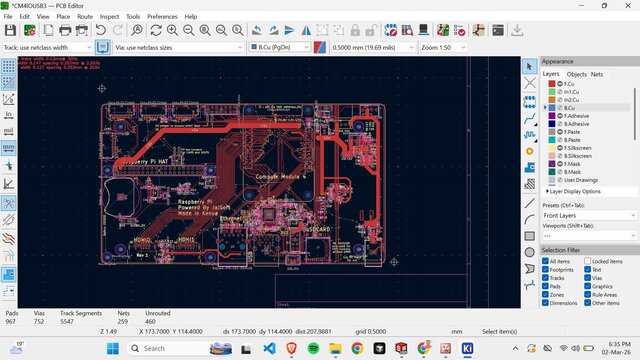Select the Local ratsnest highlight tool

[529, 83]
